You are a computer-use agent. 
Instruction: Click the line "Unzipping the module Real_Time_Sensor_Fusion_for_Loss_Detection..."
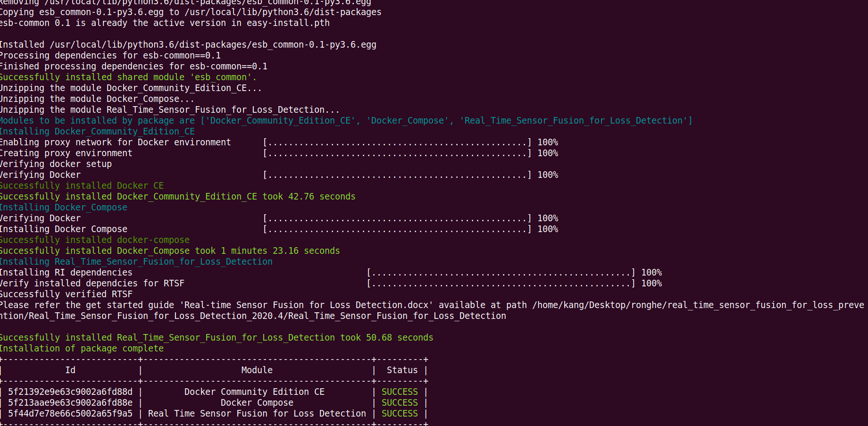pyautogui.click(x=169, y=110)
